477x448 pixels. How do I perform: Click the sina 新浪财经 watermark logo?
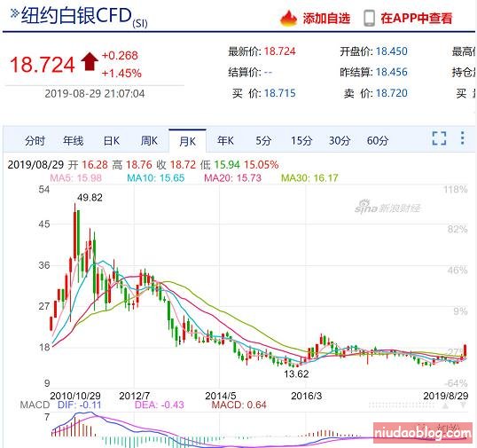point(387,207)
